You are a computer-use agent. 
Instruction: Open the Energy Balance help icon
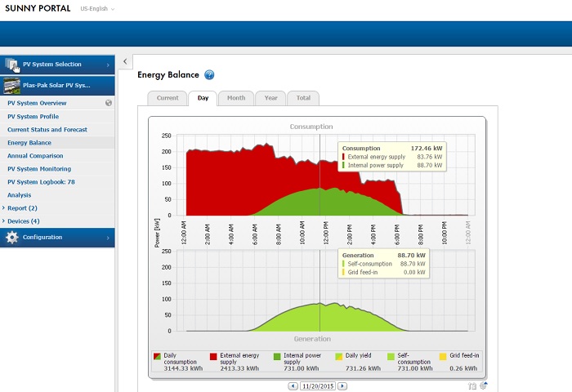209,75
